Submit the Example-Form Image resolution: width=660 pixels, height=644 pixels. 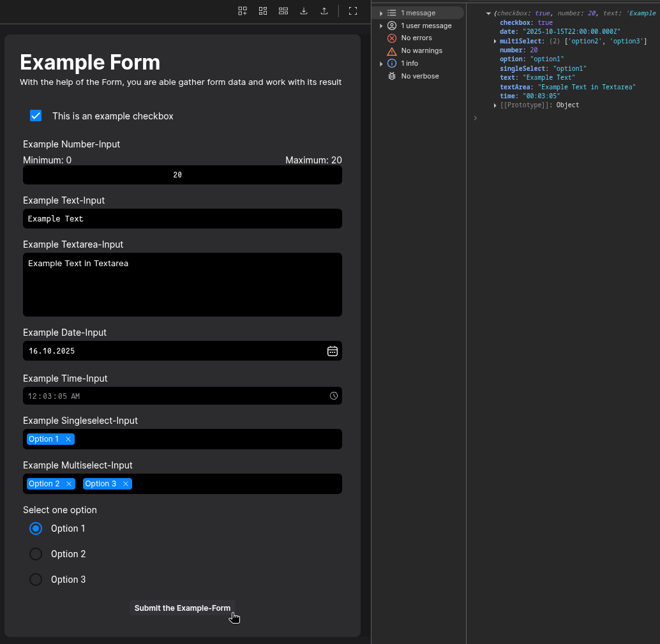click(x=182, y=608)
